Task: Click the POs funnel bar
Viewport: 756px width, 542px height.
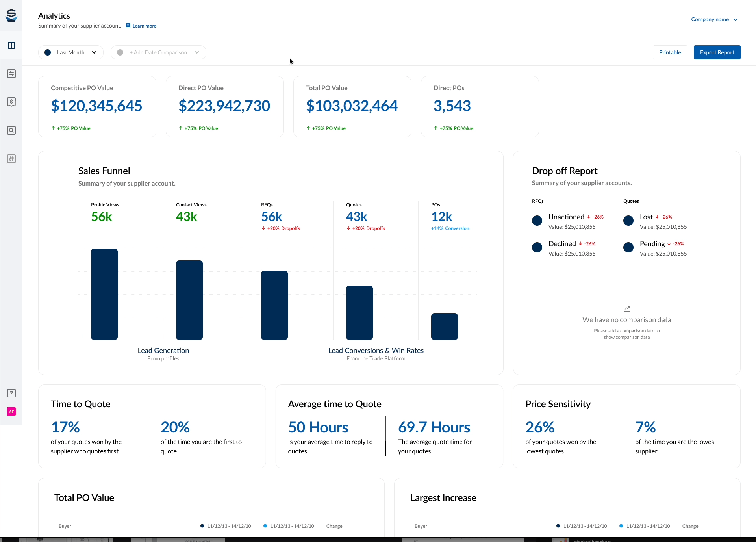Action: (445, 326)
